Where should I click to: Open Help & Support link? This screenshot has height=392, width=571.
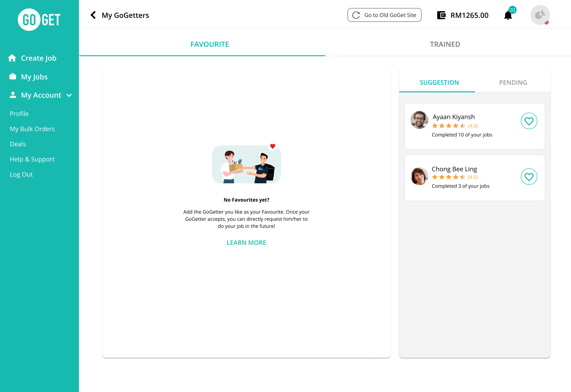click(32, 159)
